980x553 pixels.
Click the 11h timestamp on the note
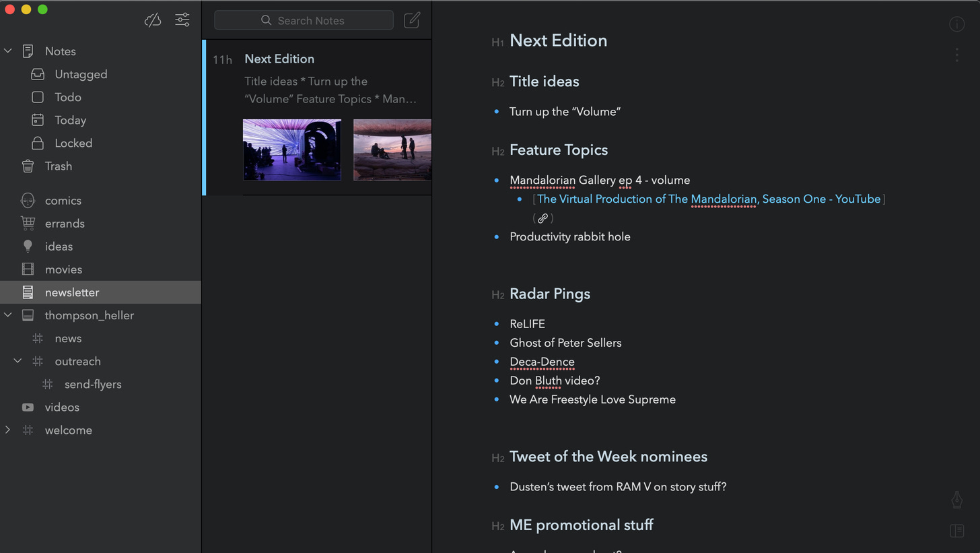click(x=222, y=59)
